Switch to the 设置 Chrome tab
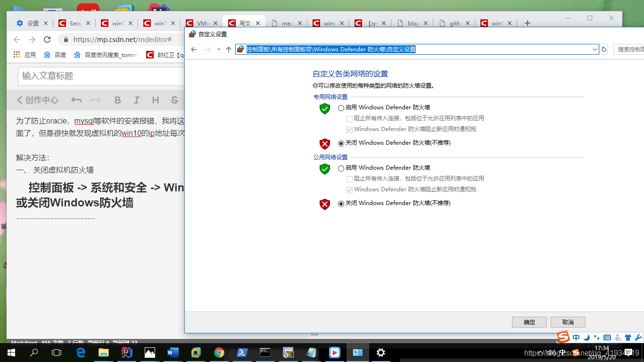This screenshot has height=362, width=644. pyautogui.click(x=32, y=23)
